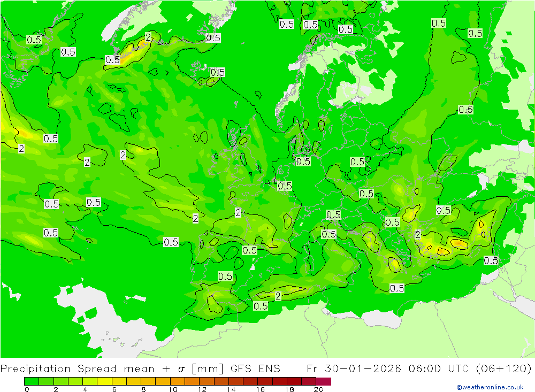Click the legend scale value 14
This screenshot has height=392, width=535.
click(231, 389)
